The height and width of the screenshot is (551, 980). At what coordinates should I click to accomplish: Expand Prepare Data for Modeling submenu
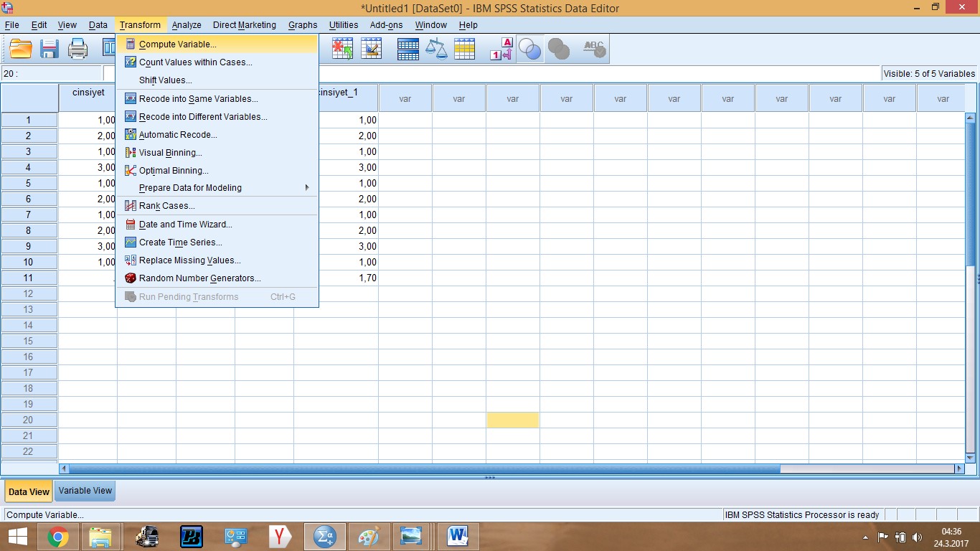tap(217, 188)
